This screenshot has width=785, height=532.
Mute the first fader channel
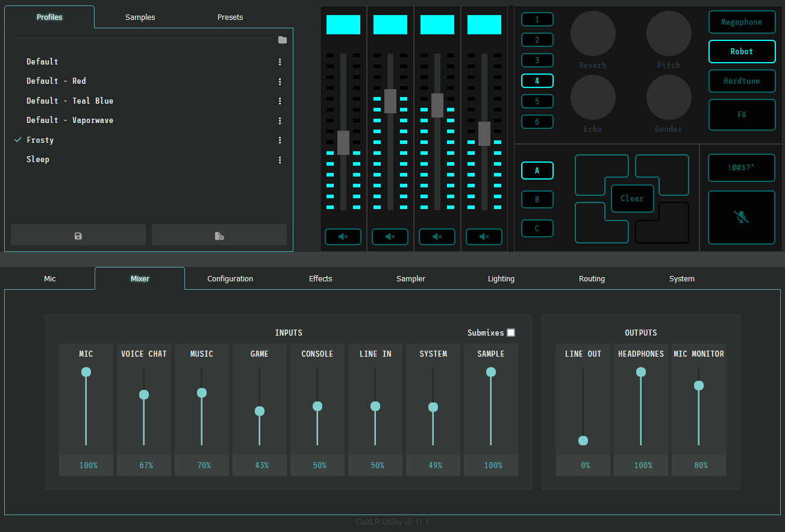(343, 237)
